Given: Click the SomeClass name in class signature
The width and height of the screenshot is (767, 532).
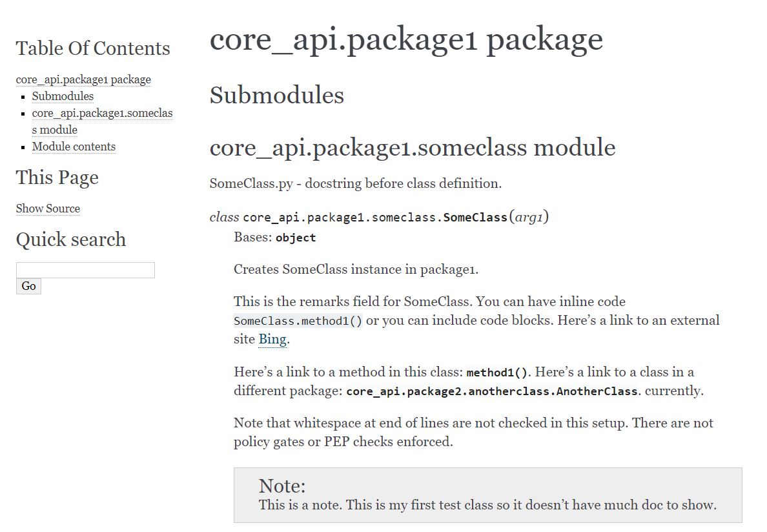Looking at the screenshot, I should [475, 218].
